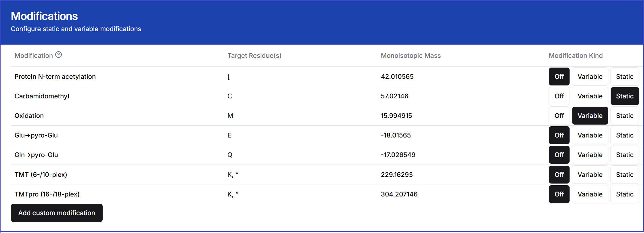Screen dimensions: 644x233
Task: Set Gln→pyro-Glu to Variable
Action: tap(590, 155)
